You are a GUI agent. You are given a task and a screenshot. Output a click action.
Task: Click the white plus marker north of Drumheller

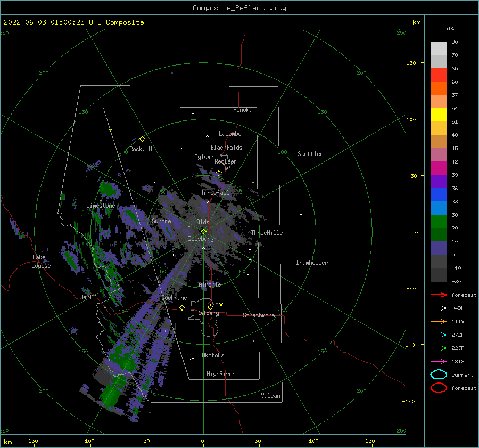pyautogui.click(x=301, y=214)
